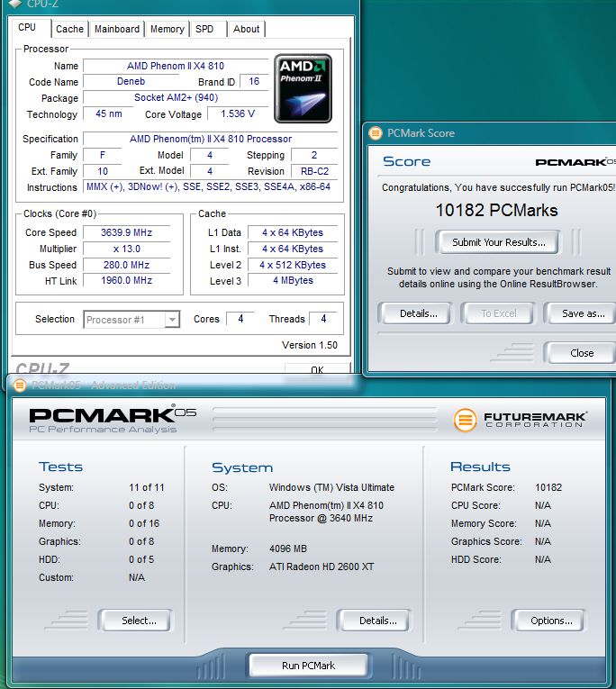Click the Run PCMark button
Image resolution: width=616 pixels, height=689 pixels.
308,666
